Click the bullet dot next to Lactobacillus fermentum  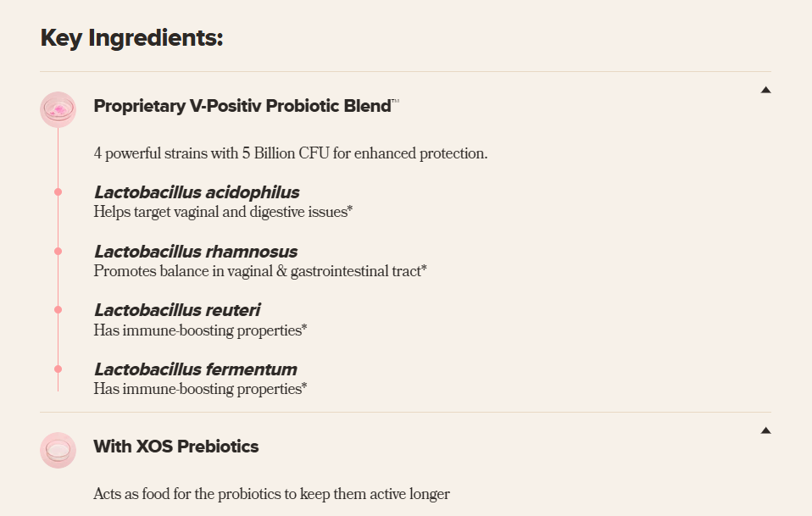[x=58, y=369]
